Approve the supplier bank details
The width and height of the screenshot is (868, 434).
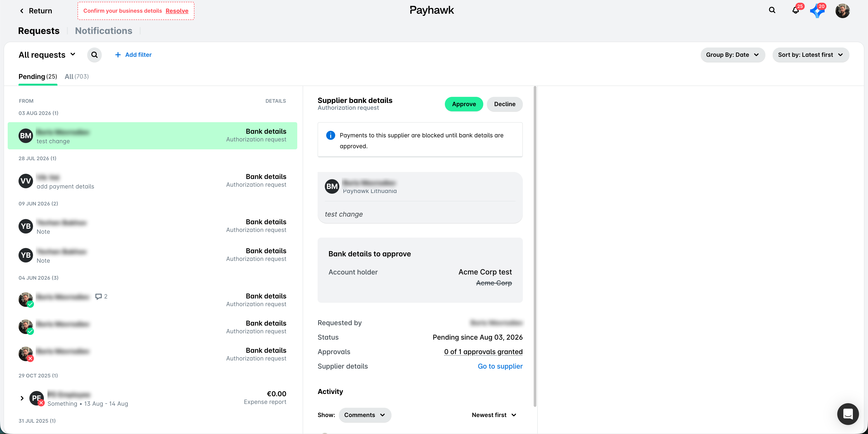point(464,104)
